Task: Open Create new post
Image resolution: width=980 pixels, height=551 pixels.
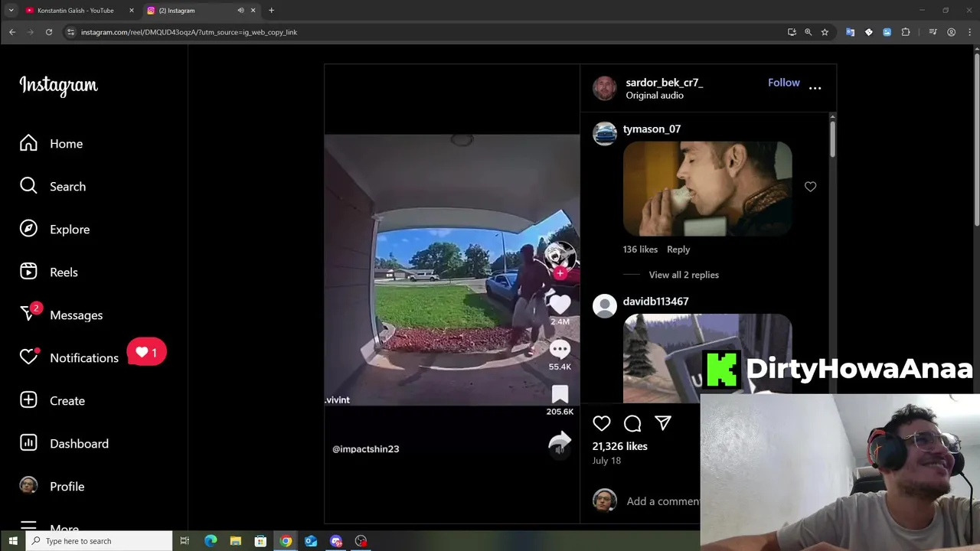Action: tap(52, 401)
